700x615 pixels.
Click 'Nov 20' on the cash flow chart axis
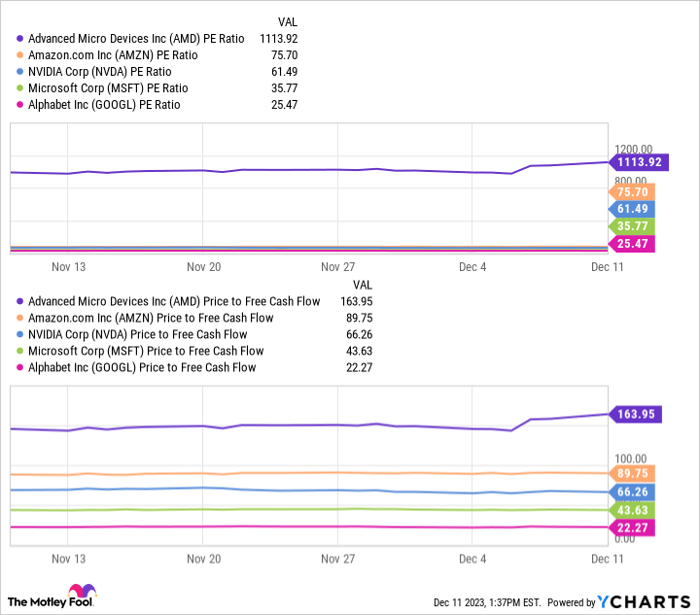[204, 559]
